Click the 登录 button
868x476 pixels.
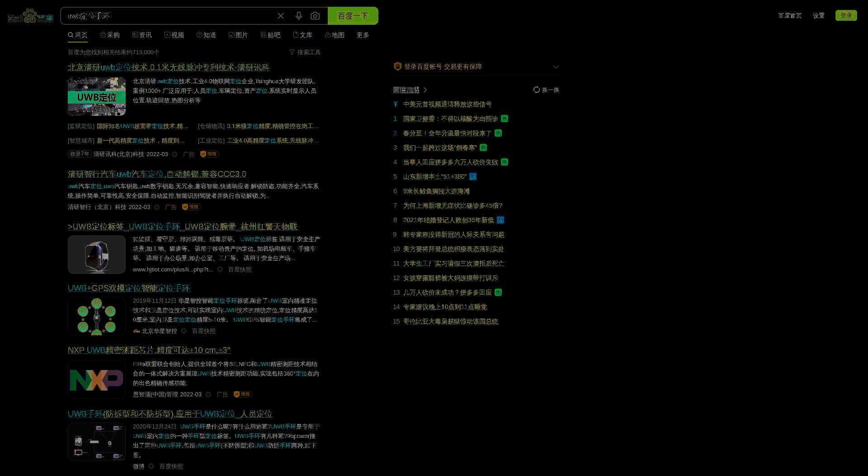[846, 15]
